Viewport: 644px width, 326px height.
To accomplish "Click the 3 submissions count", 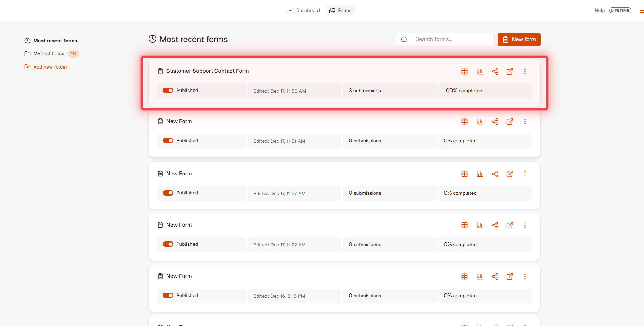I will 365,91.
